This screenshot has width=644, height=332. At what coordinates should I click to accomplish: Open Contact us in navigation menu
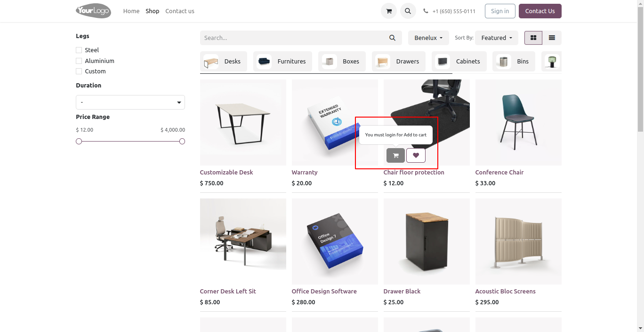click(x=180, y=11)
